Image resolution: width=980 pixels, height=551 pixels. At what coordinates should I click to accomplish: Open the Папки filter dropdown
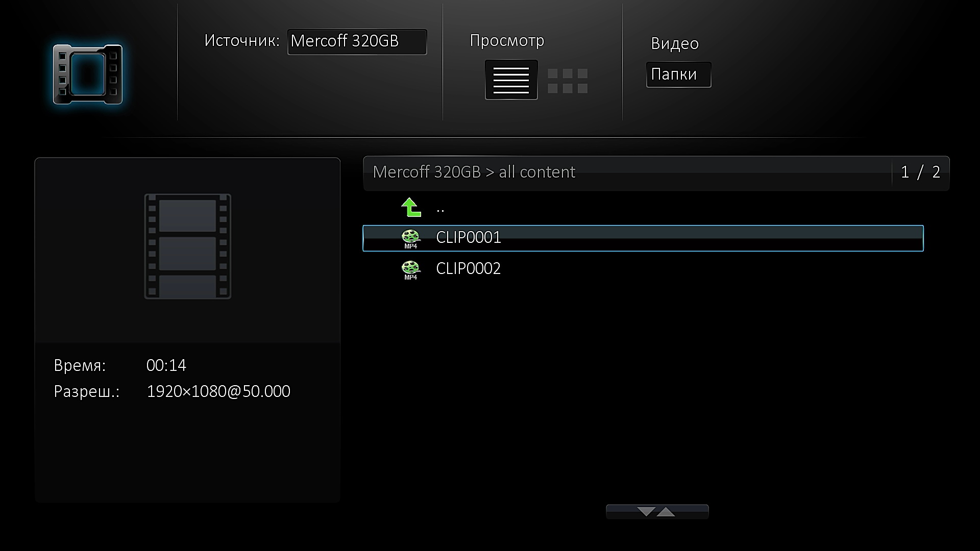[678, 74]
